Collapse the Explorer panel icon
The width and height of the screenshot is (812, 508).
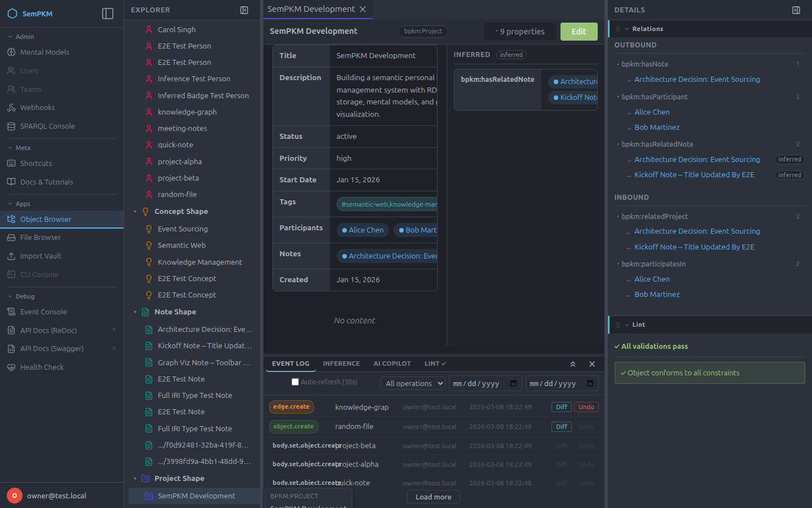[x=244, y=10]
